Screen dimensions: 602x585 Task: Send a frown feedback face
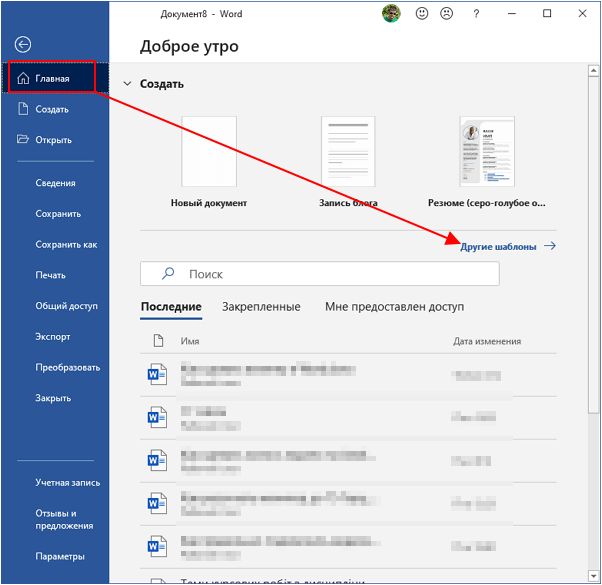[x=447, y=13]
